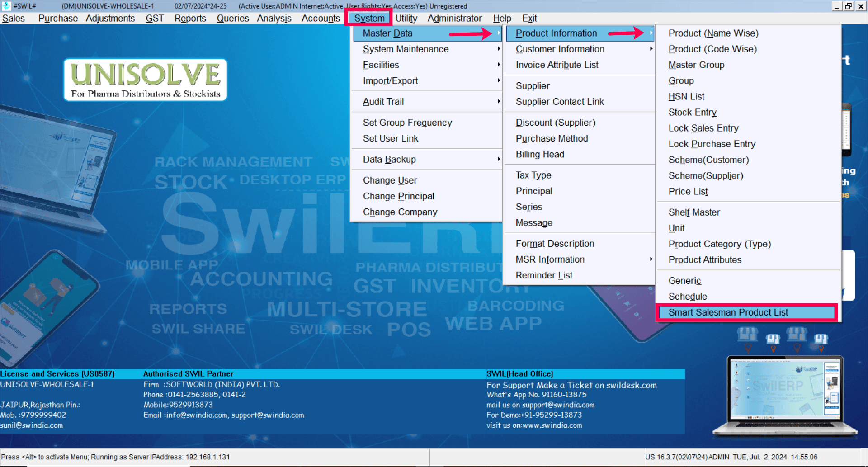Open the Sales menu
The image size is (868, 467).
point(14,19)
